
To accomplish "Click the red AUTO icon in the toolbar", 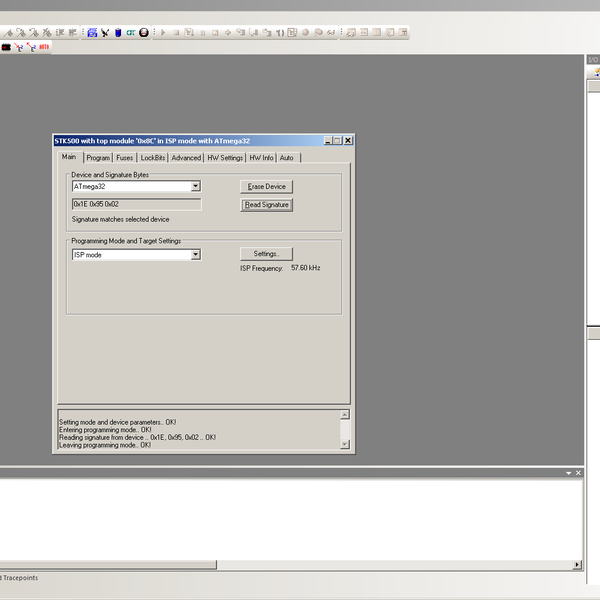I will 44,47.
